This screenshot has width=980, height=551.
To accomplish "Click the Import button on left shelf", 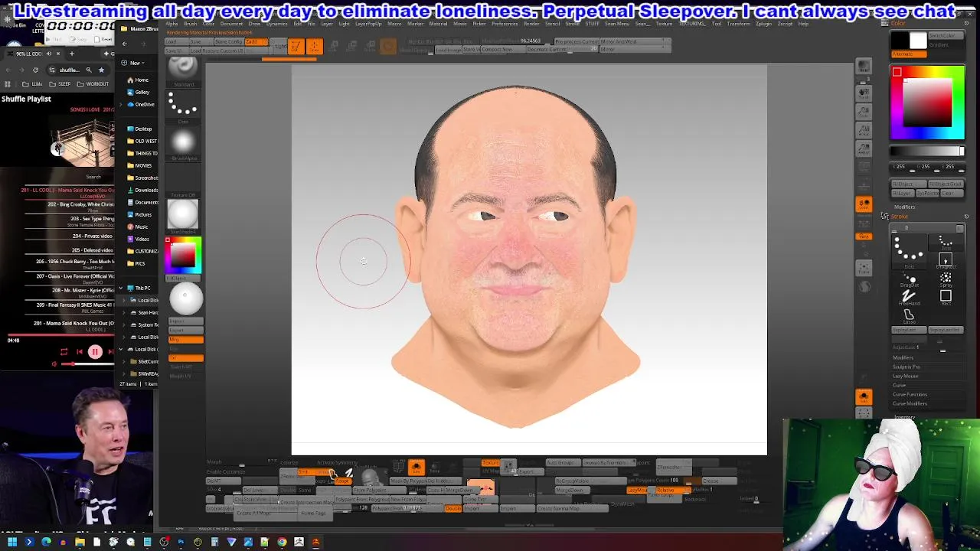I will click(x=186, y=321).
